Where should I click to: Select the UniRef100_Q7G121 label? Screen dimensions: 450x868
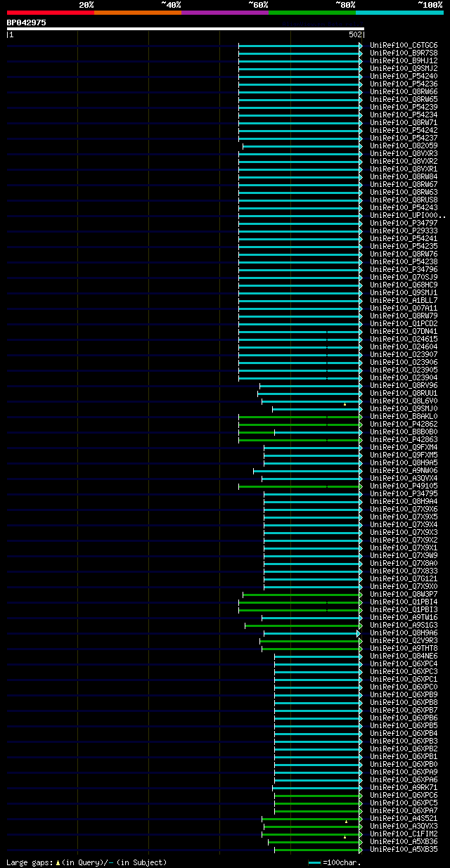click(x=404, y=578)
